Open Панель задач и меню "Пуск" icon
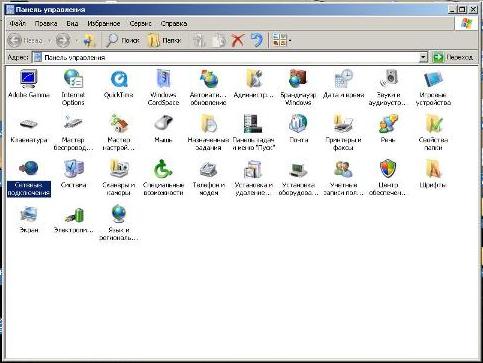This screenshot has width=483, height=363. 253,123
